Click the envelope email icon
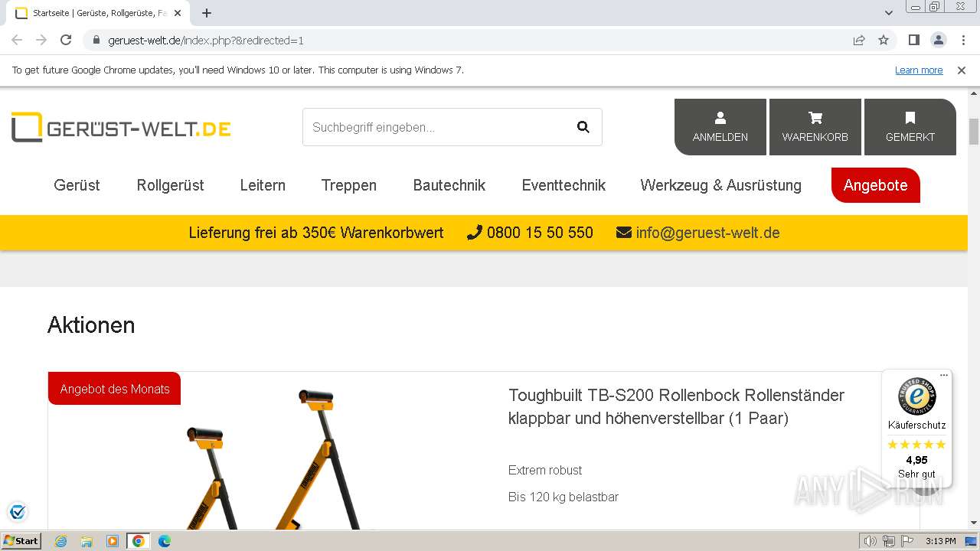980x551 pixels. click(624, 232)
